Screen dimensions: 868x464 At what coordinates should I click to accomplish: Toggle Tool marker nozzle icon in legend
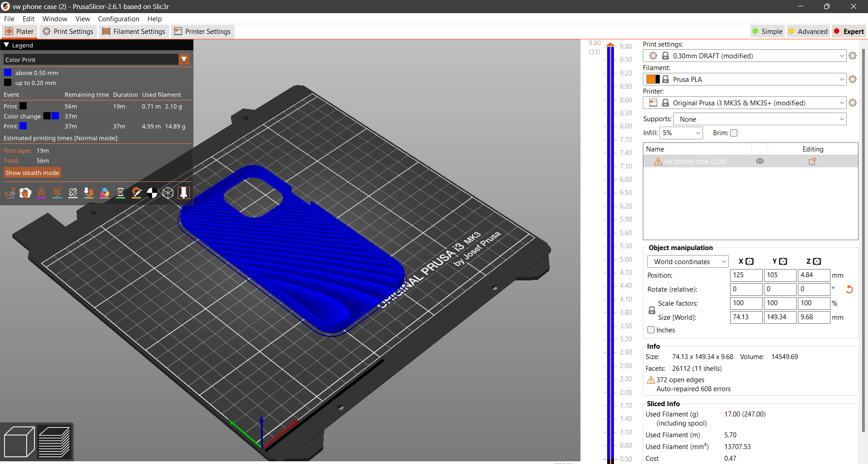tap(184, 193)
